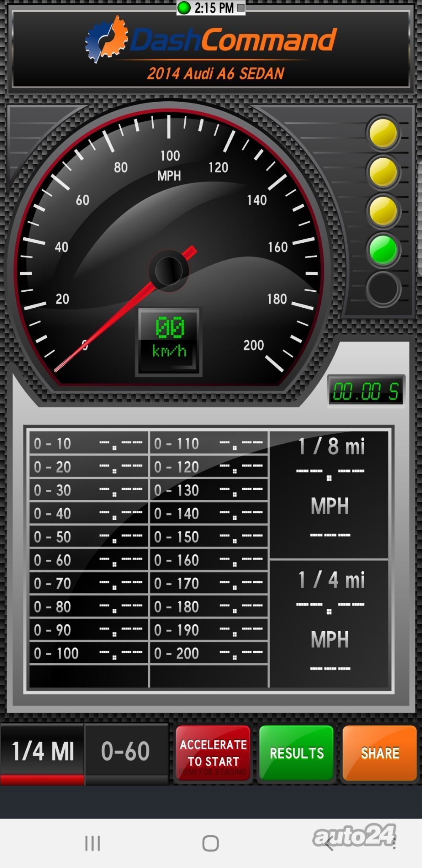Screen dimensions: 422x868
Task: Select the 0 - 60 time row
Action: coord(89,560)
